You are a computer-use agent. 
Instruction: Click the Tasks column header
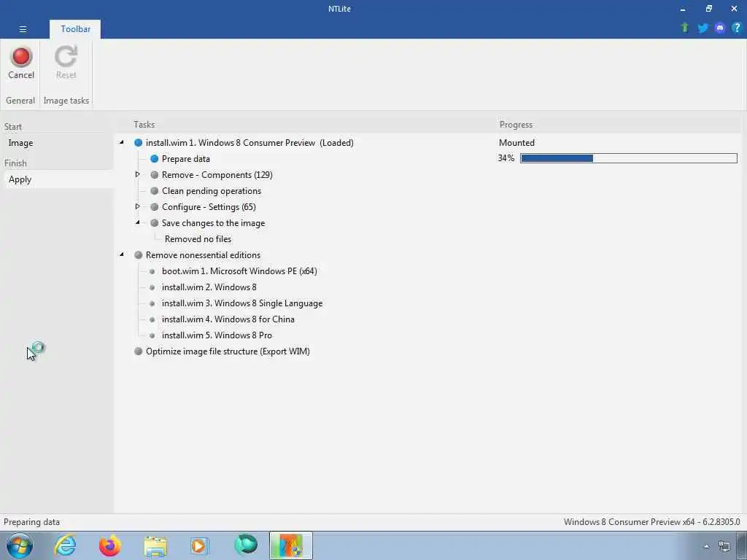point(144,125)
